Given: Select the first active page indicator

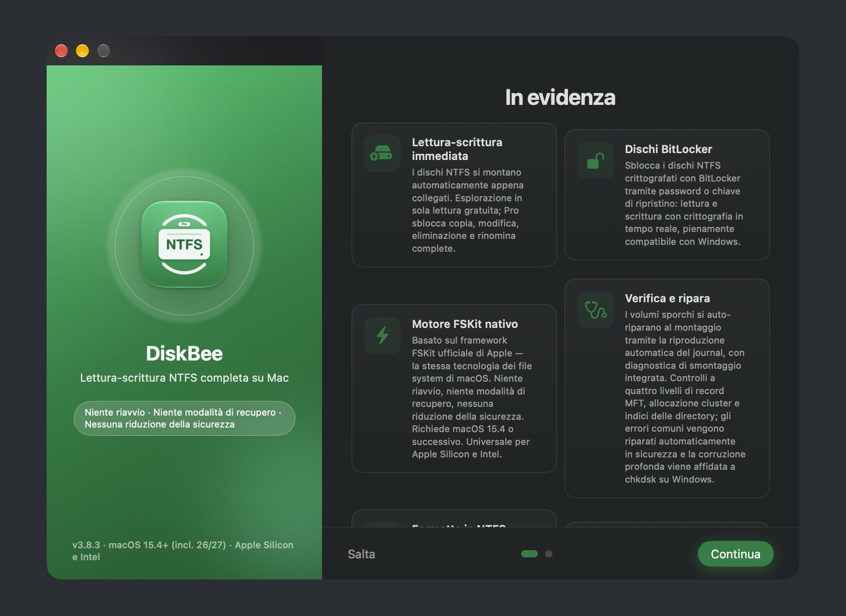Looking at the screenshot, I should click(529, 554).
